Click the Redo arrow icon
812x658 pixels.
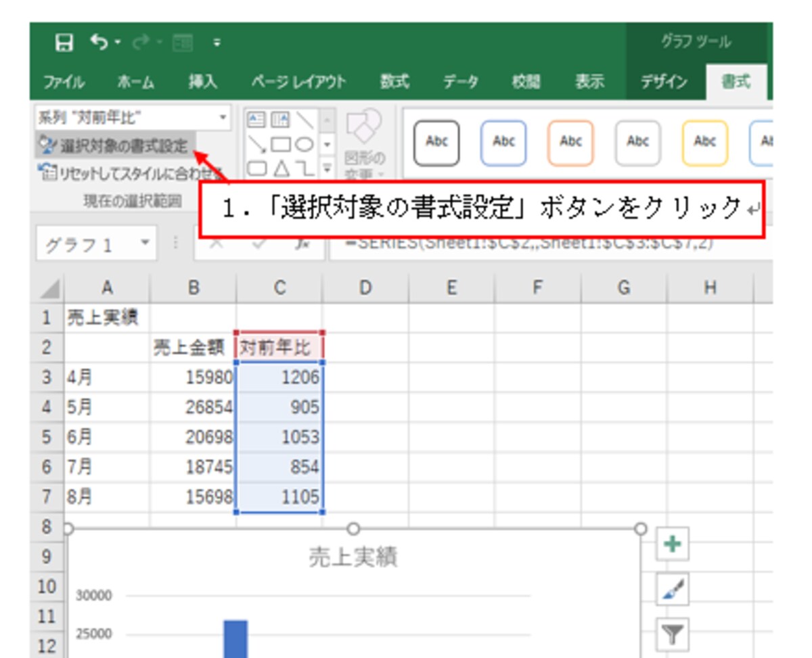(x=139, y=44)
